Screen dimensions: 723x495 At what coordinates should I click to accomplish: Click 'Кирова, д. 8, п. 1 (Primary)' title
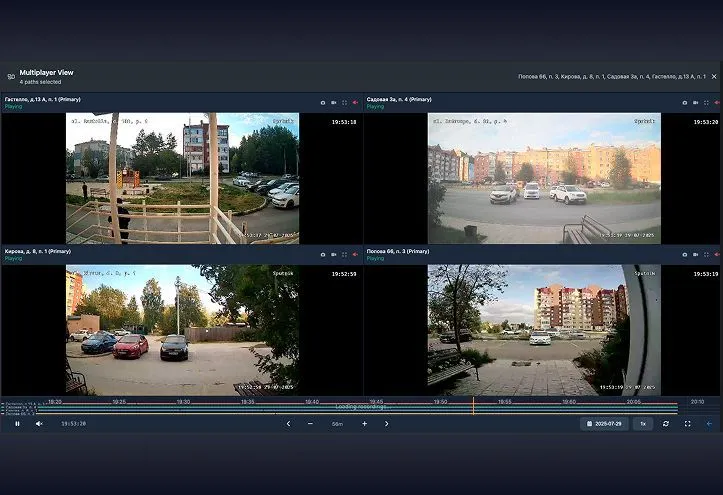(38, 251)
